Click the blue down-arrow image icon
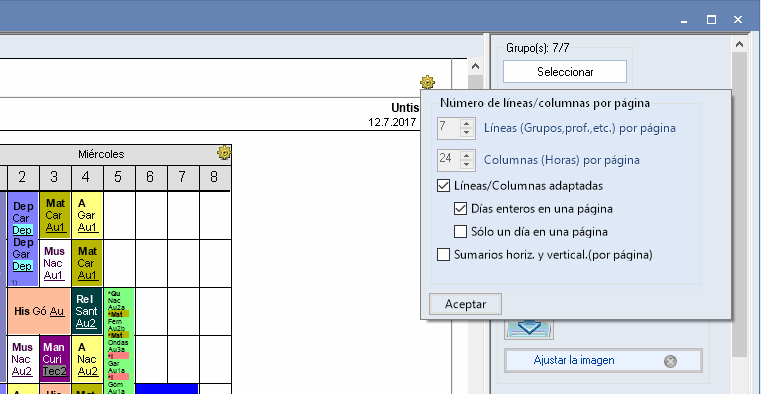The image size is (761, 394). pyautogui.click(x=529, y=329)
